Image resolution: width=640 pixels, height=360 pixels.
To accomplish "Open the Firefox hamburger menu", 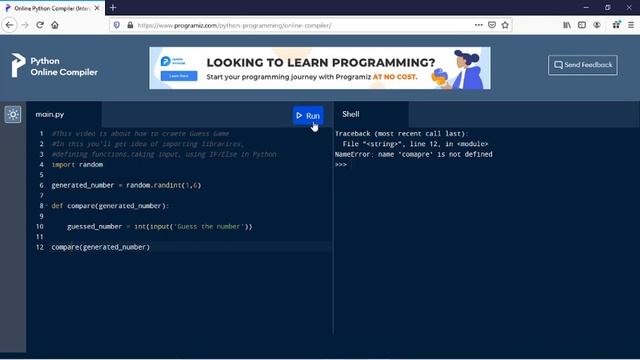I will pyautogui.click(x=631, y=25).
